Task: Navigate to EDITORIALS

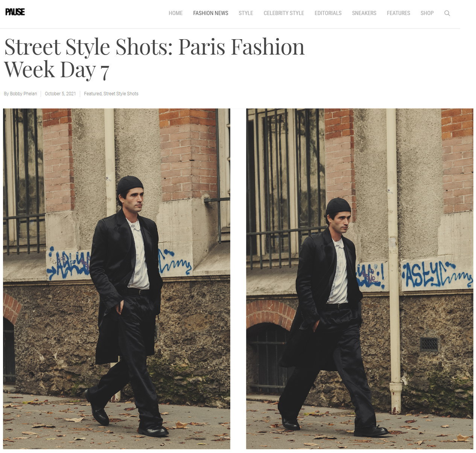Action: tap(328, 13)
